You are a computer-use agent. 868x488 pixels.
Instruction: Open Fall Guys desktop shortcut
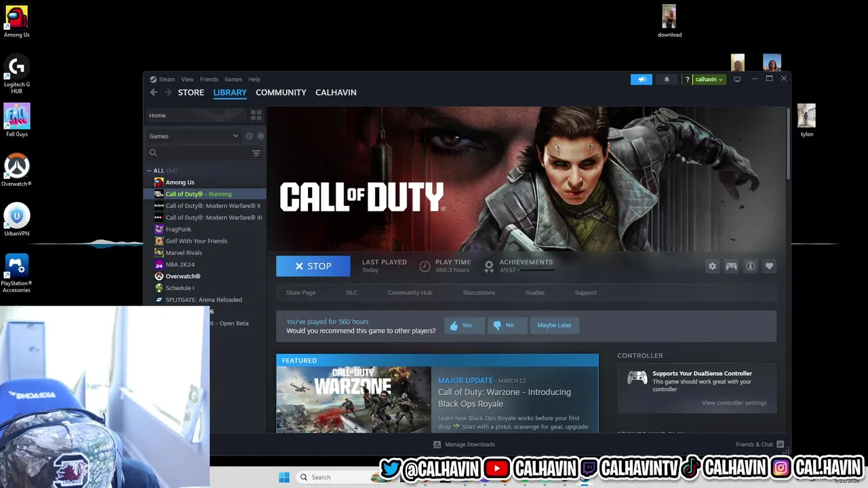click(x=17, y=120)
